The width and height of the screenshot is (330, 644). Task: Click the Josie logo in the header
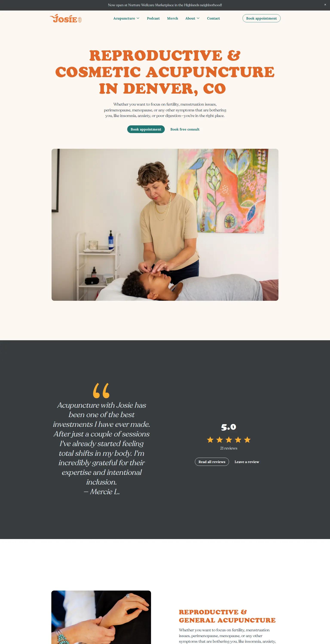[66, 18]
